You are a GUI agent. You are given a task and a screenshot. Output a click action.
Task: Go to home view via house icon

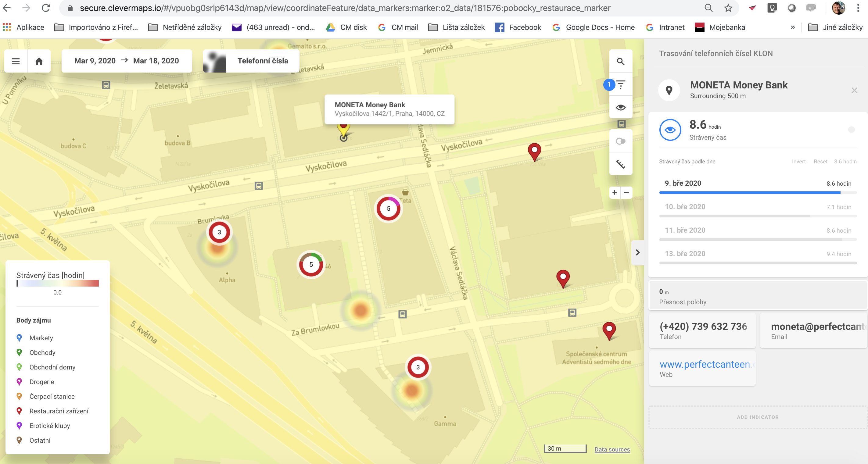pyautogui.click(x=39, y=61)
